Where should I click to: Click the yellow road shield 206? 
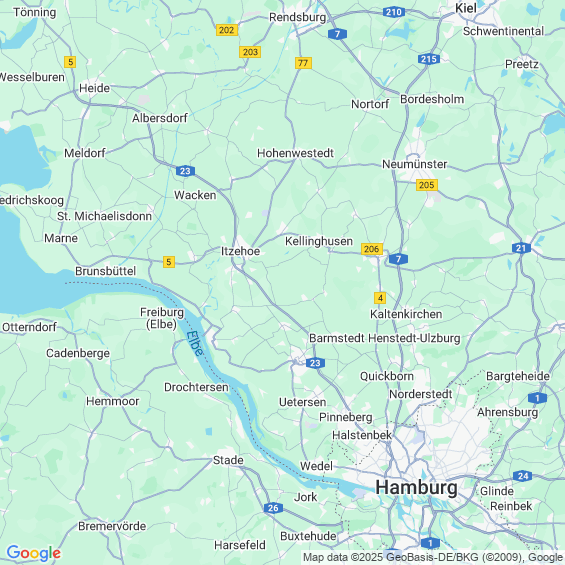tap(372, 249)
